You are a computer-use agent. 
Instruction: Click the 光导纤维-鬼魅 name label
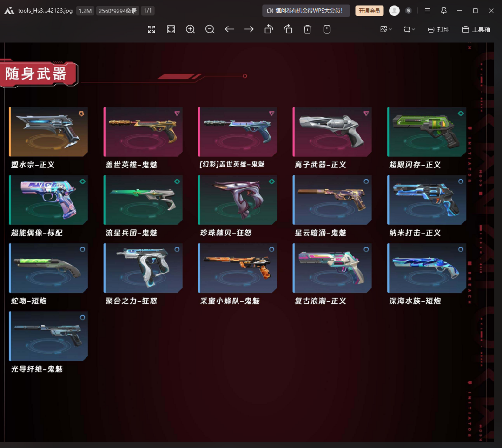pos(37,369)
